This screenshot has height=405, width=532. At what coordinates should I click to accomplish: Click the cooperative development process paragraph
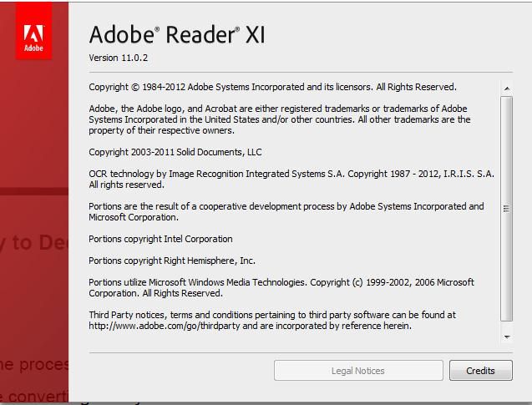286,211
